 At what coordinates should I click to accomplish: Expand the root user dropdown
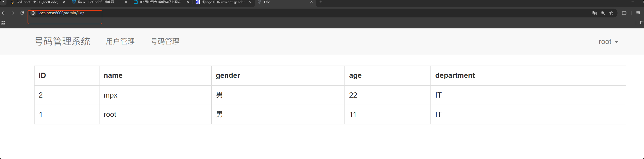click(x=608, y=42)
